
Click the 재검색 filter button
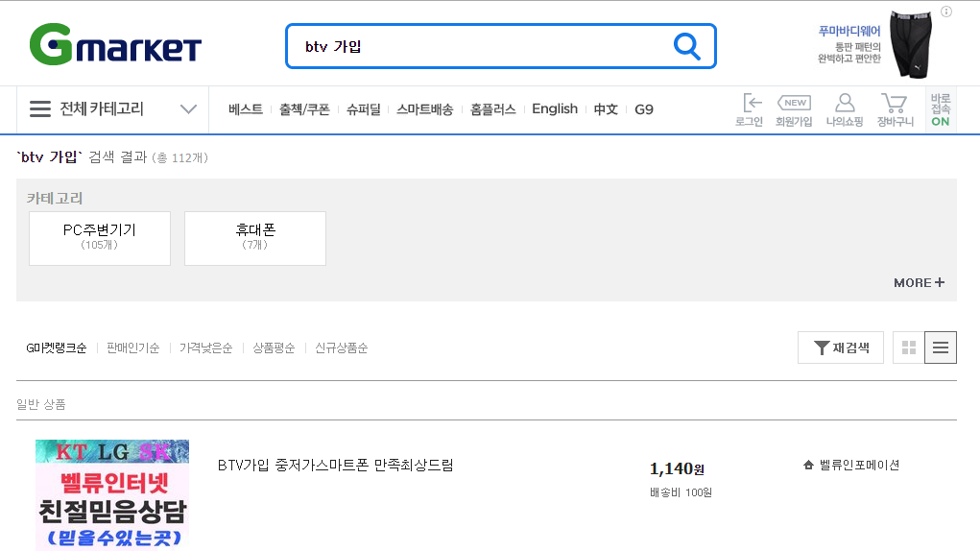coord(841,347)
